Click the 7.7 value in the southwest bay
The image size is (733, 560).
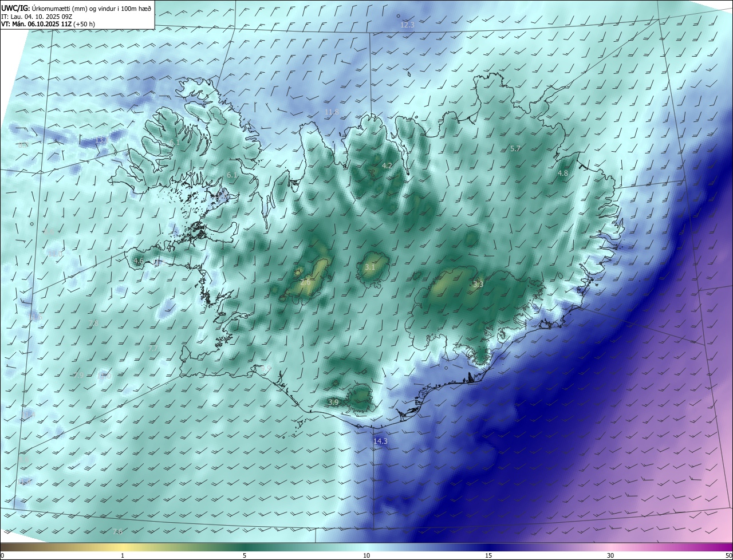point(153,349)
